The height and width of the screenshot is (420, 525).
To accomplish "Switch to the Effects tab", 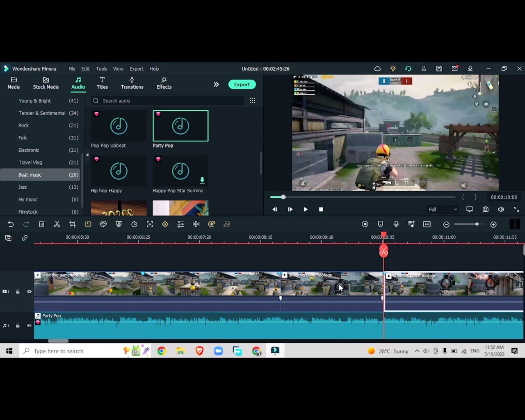I will click(164, 83).
